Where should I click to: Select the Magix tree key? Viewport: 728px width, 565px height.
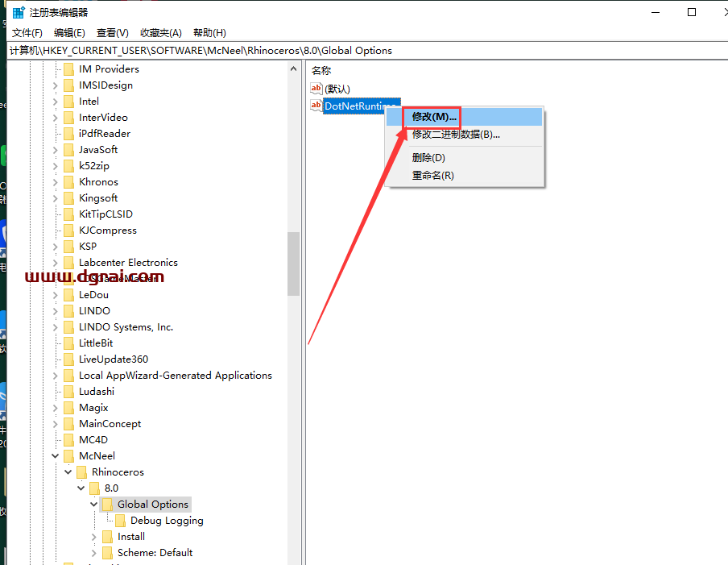[x=93, y=408]
